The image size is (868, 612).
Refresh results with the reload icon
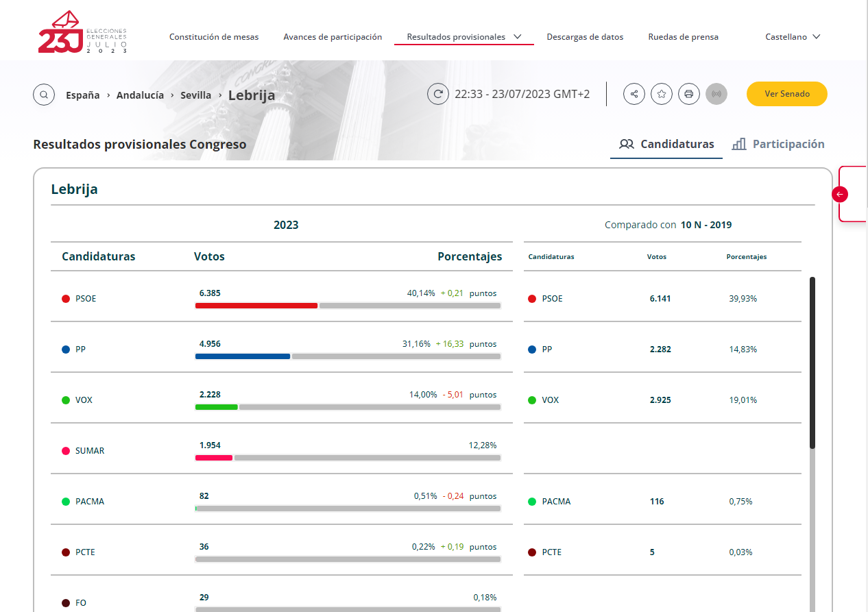click(438, 94)
